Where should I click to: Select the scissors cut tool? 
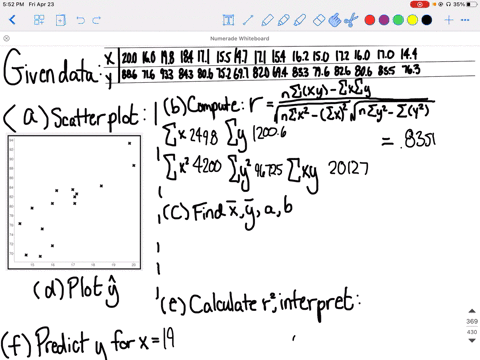tap(351, 20)
